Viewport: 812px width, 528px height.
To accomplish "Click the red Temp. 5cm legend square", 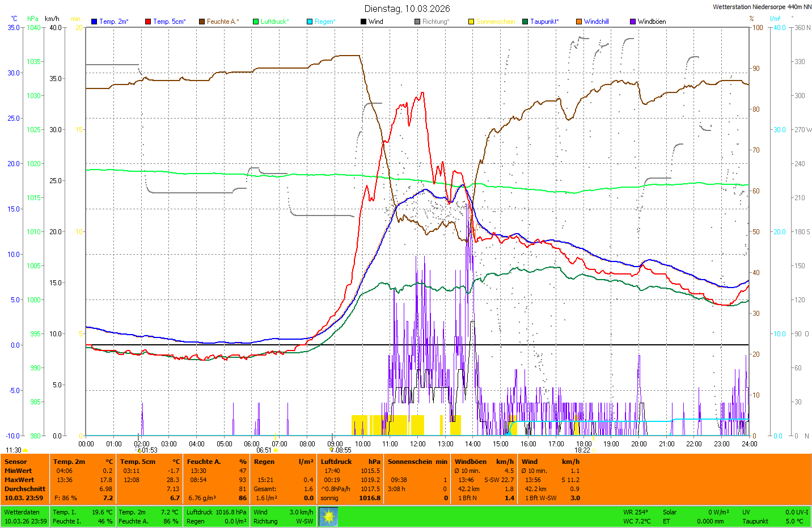I will 148,22.
